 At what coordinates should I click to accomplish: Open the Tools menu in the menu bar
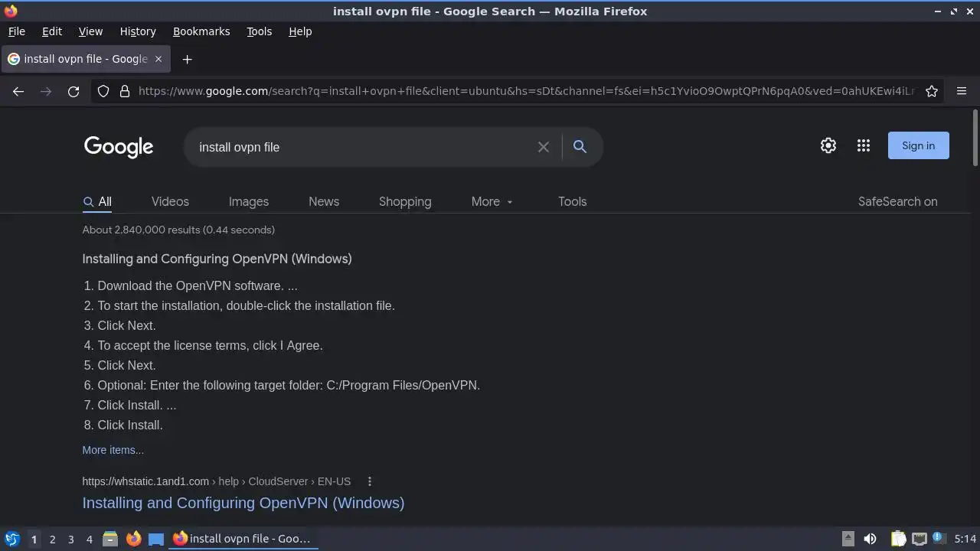point(259,31)
